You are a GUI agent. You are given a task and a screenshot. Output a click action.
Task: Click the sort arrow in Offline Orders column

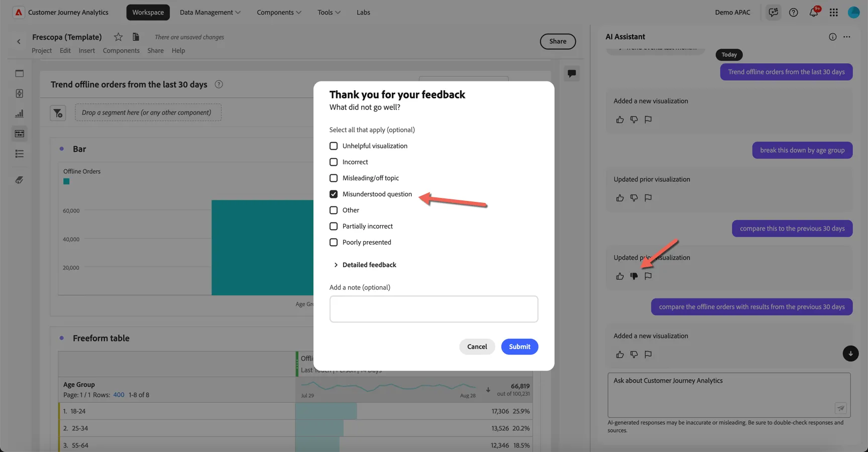488,390
